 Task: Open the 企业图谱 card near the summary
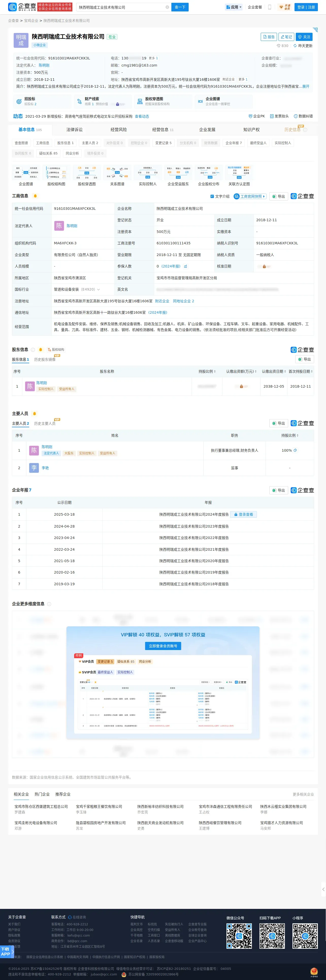pos(223,101)
